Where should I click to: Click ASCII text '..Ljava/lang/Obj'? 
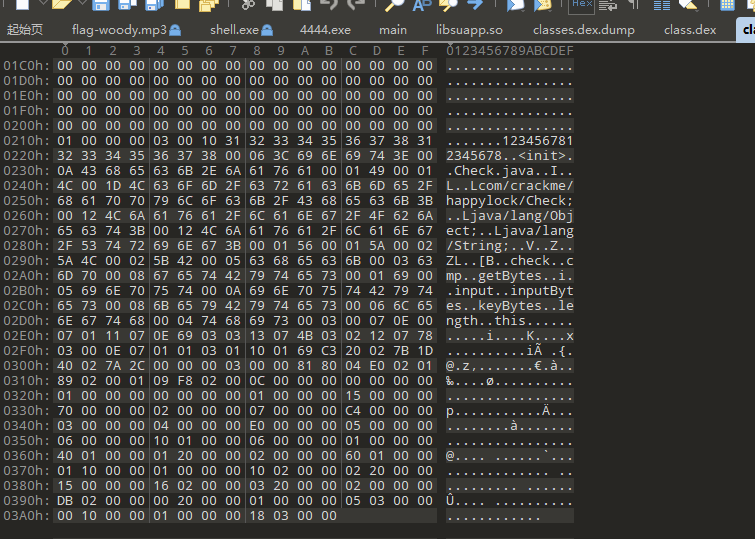click(x=509, y=216)
